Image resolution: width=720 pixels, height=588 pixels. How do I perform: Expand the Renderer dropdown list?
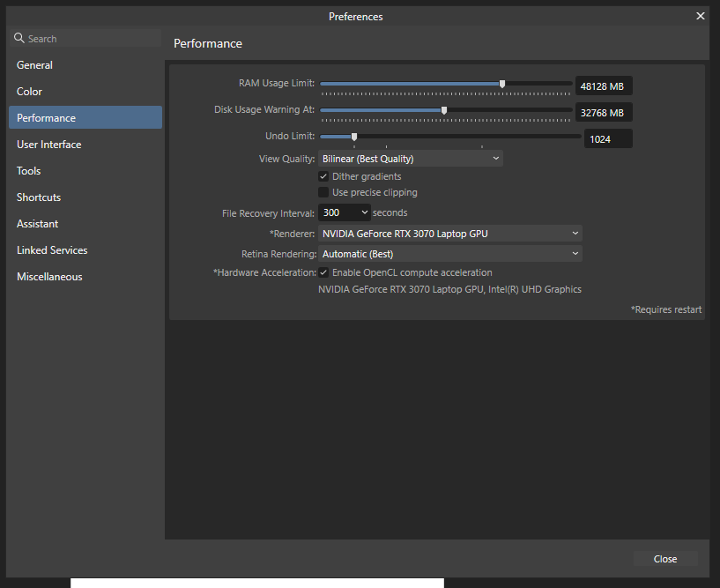(449, 234)
